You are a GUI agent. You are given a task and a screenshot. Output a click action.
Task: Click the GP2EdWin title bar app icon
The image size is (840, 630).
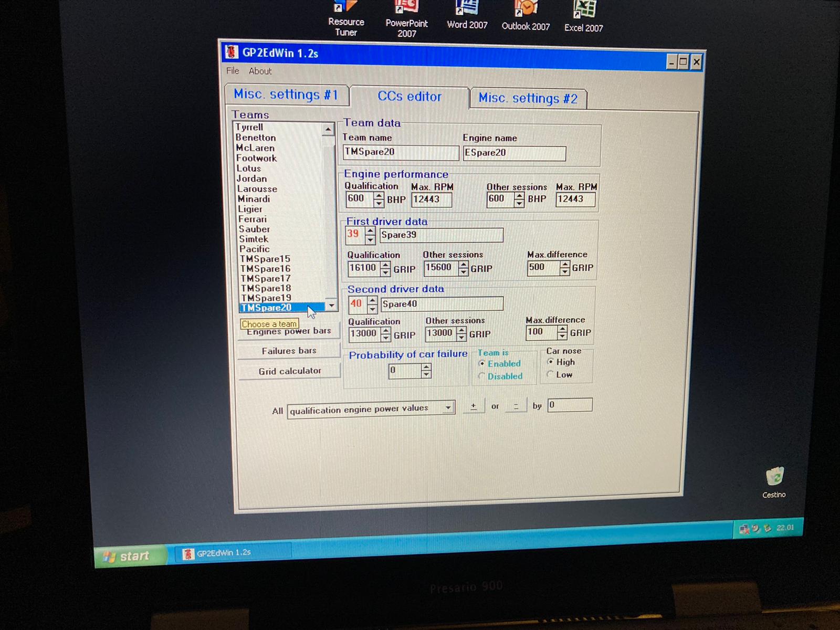[x=232, y=52]
